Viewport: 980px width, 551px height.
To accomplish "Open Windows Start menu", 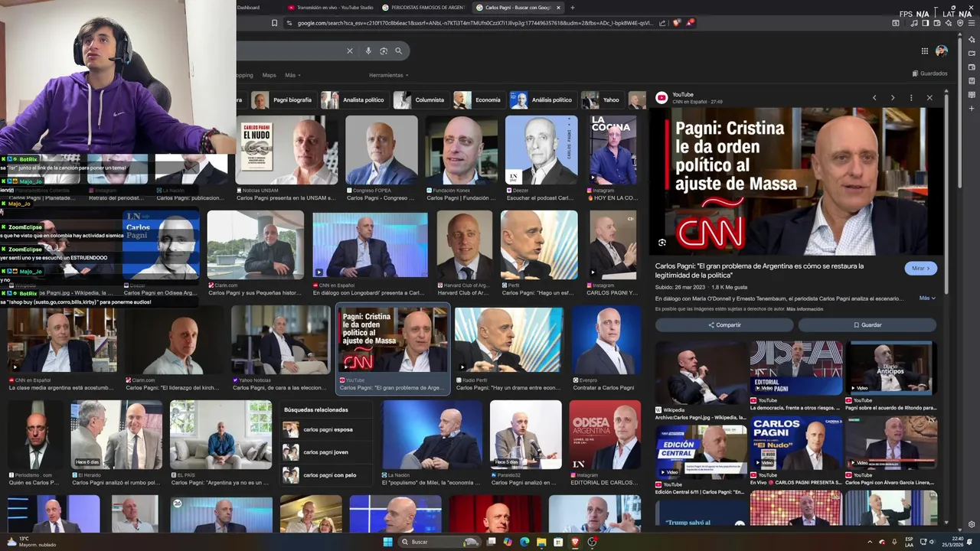I will (387, 542).
